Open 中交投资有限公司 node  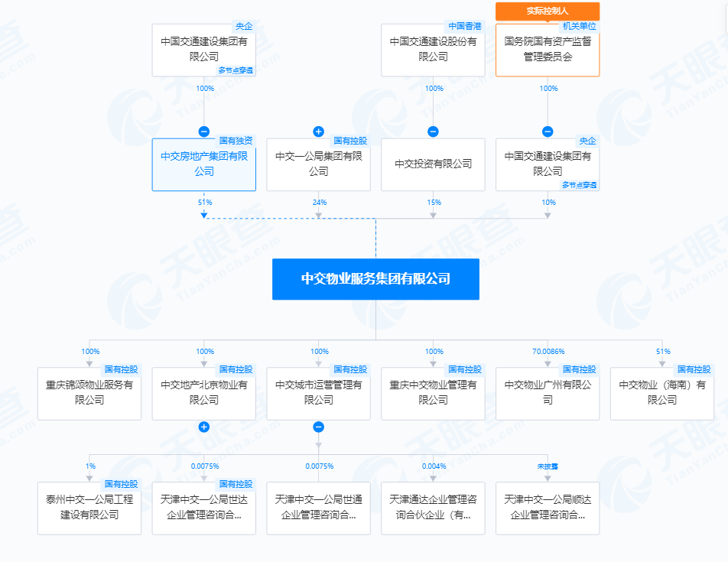point(433,164)
